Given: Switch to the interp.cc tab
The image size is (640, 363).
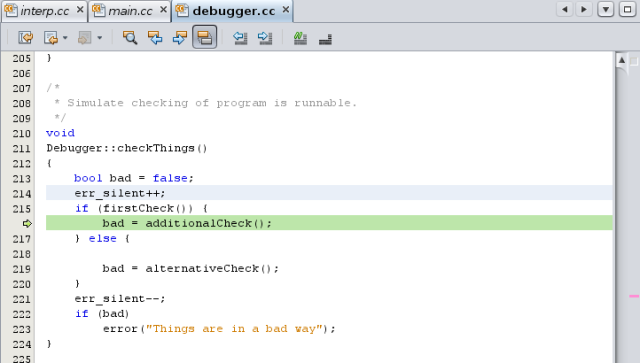Looking at the screenshot, I should (44, 11).
